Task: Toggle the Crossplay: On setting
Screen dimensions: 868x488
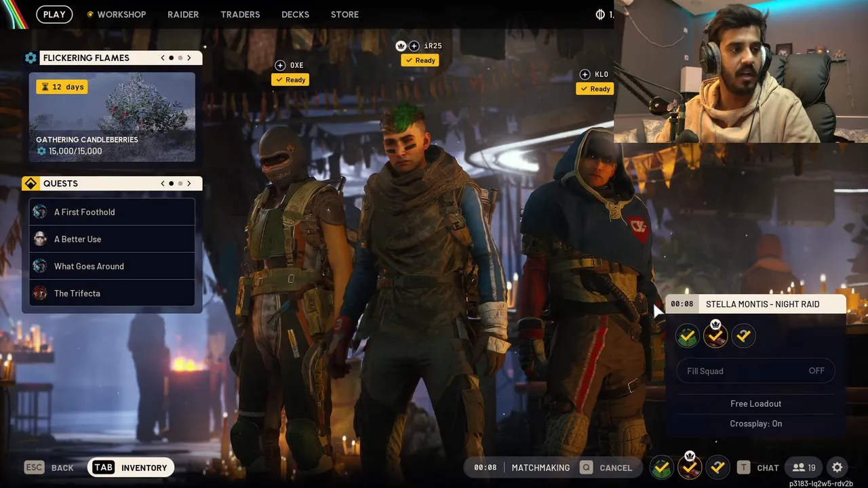Action: point(755,424)
